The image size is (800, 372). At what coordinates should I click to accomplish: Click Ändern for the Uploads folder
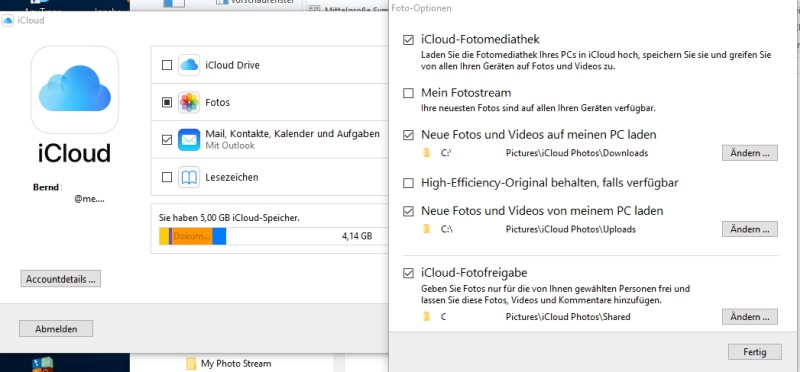pos(749,229)
